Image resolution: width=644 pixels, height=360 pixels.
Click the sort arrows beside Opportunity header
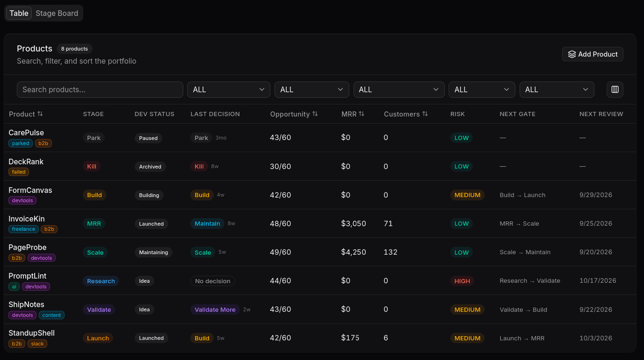coord(315,114)
